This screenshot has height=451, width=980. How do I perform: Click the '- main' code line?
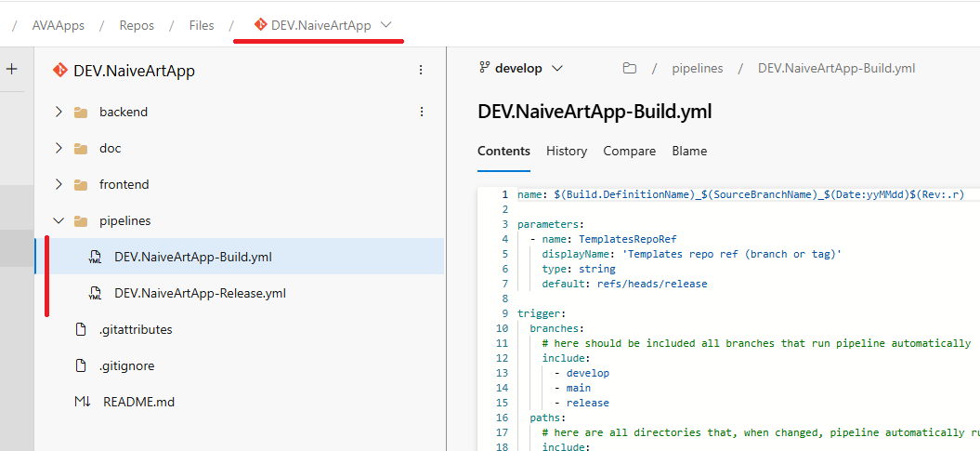[x=572, y=388]
